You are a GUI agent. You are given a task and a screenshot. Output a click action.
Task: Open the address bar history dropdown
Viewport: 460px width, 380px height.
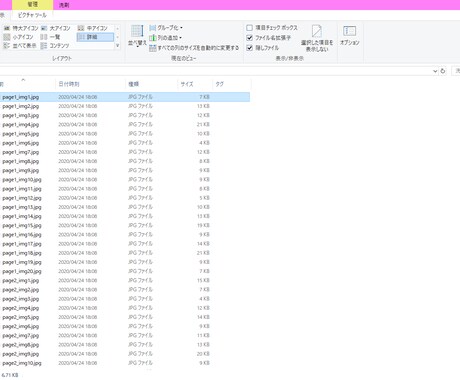click(x=435, y=71)
